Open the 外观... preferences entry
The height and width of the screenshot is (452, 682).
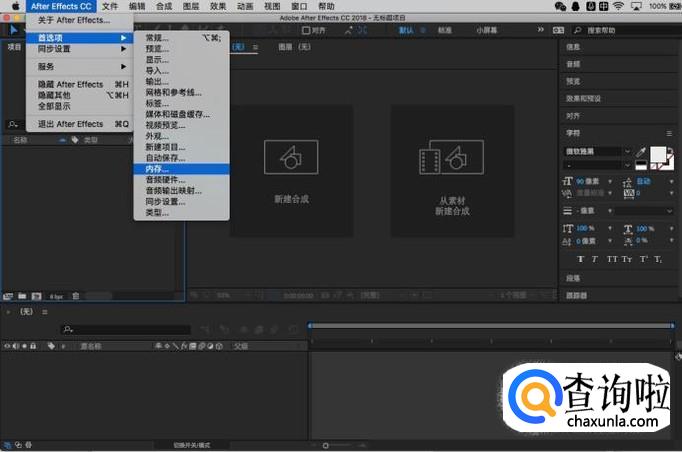point(181,136)
